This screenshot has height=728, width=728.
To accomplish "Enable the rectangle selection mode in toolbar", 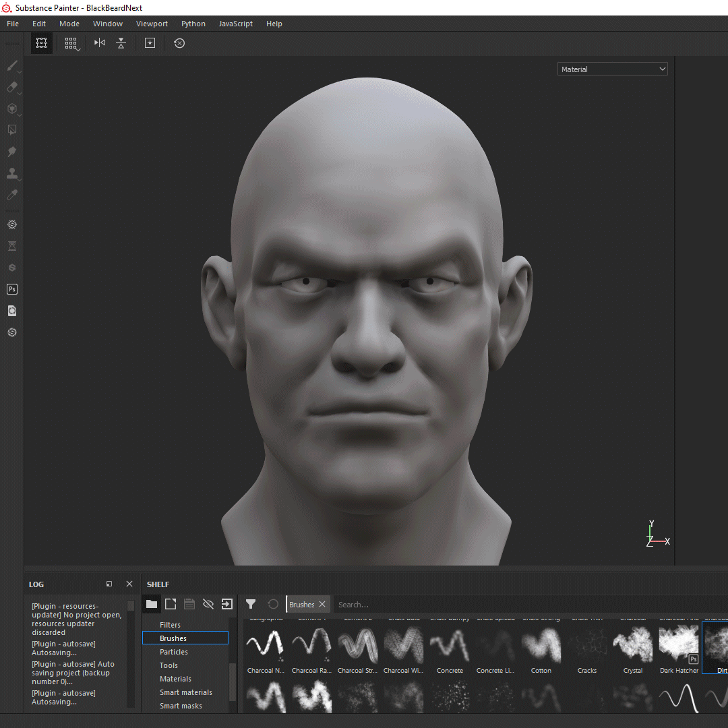I will pyautogui.click(x=41, y=42).
